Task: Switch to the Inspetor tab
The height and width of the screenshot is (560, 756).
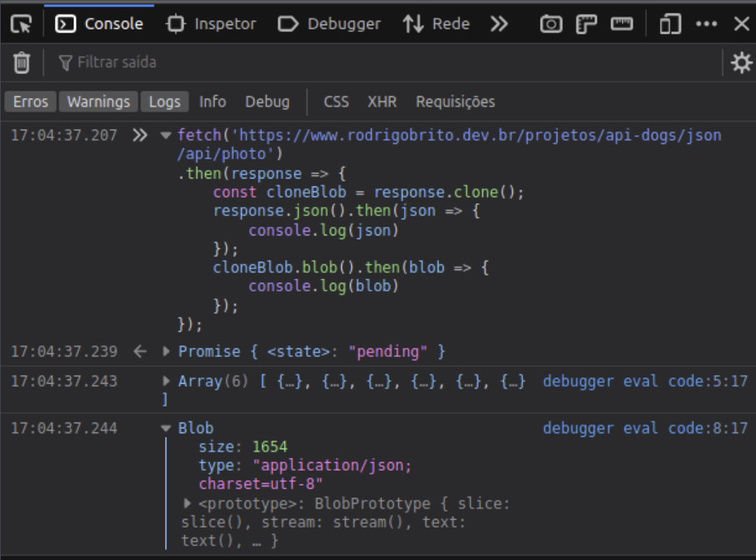Action: pos(211,24)
